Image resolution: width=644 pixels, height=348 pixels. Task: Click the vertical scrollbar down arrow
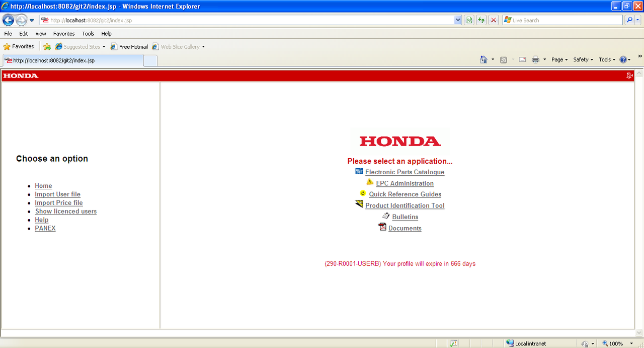639,332
